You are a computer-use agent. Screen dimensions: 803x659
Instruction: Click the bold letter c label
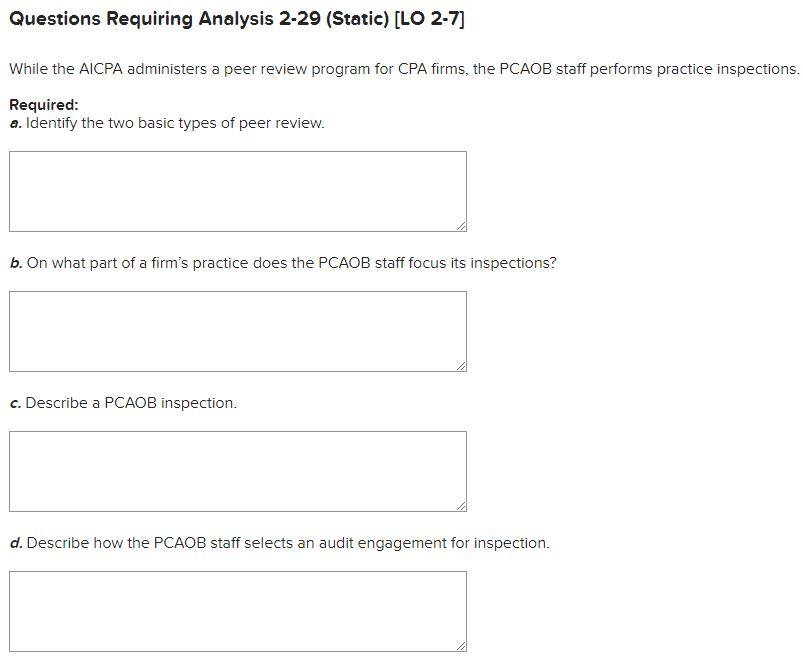click(13, 403)
